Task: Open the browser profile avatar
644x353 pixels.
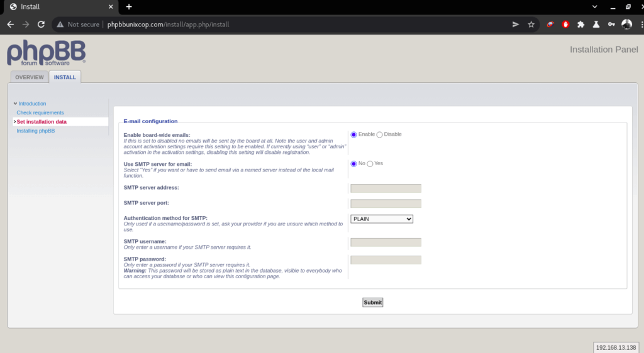Action: [627, 24]
